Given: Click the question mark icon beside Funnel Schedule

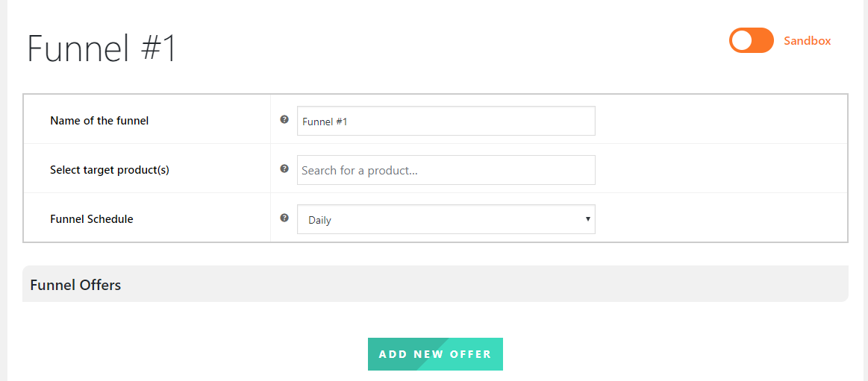Looking at the screenshot, I should pyautogui.click(x=284, y=218).
